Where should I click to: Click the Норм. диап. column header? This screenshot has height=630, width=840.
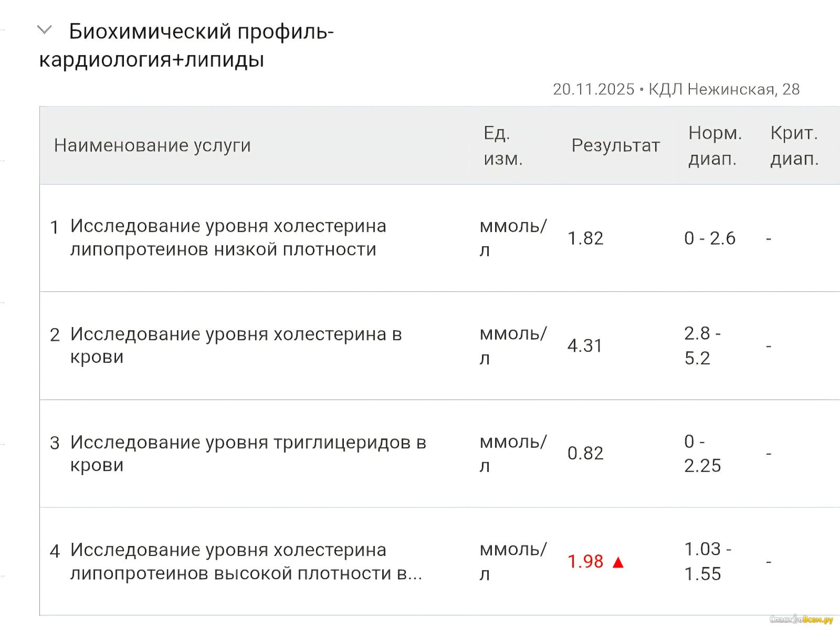pyautogui.click(x=715, y=145)
